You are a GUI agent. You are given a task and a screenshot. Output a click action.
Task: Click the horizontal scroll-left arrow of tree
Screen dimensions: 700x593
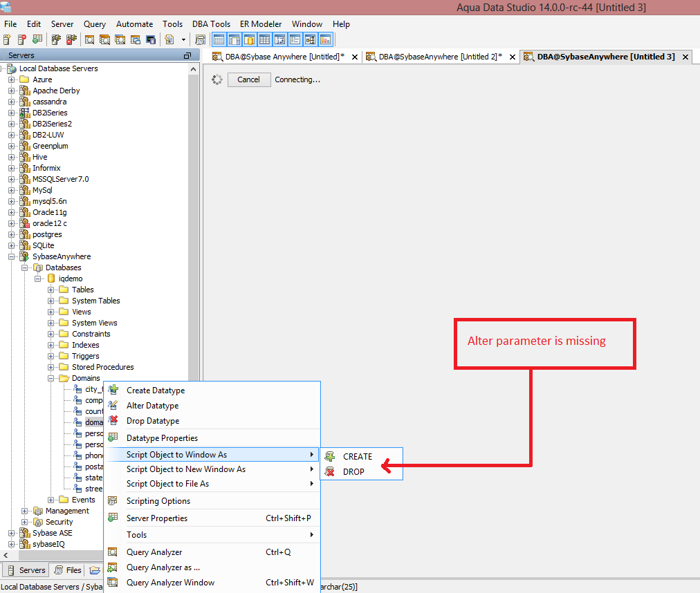pos(6,555)
